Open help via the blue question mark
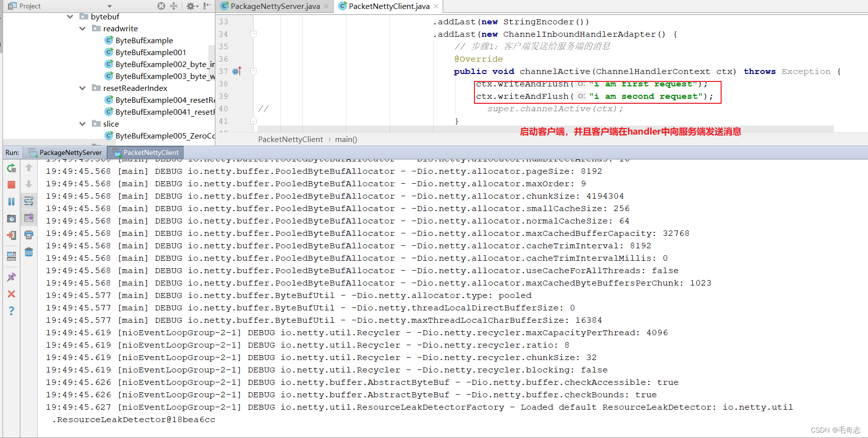The image size is (868, 438). (x=11, y=311)
